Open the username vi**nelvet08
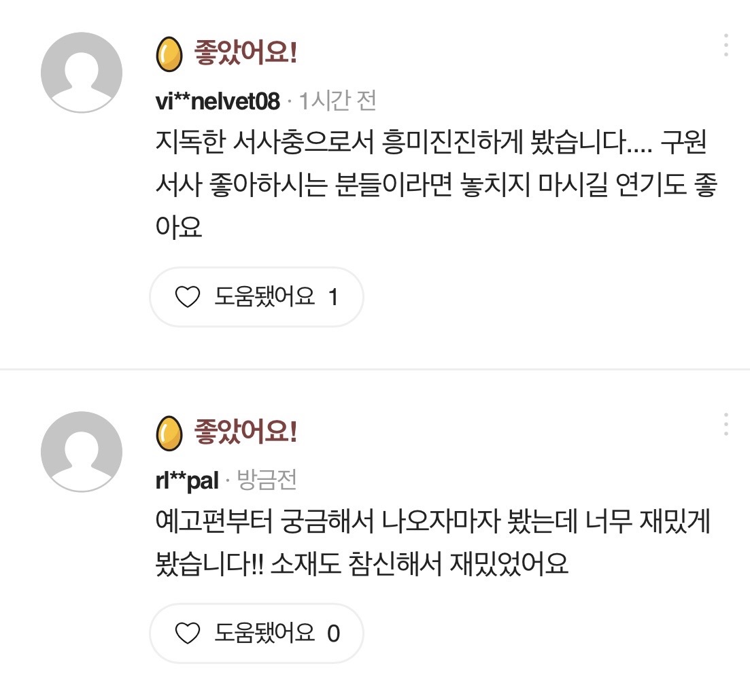Screen dimensions: 750x700 tap(218, 102)
